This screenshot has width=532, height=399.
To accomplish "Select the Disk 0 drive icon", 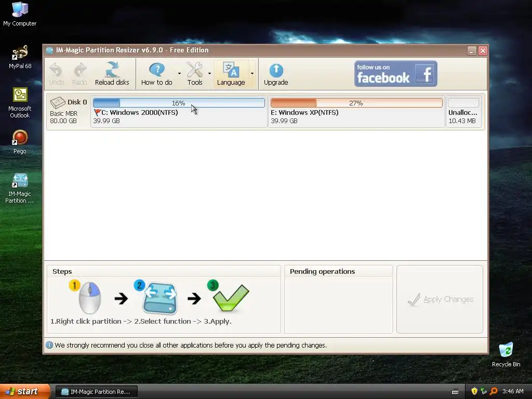I will coord(58,102).
